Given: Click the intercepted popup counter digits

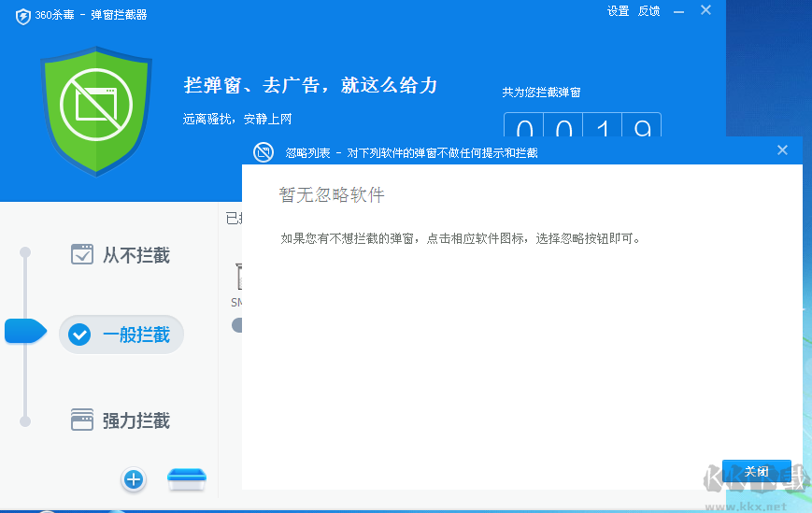Looking at the screenshot, I should pos(582,125).
